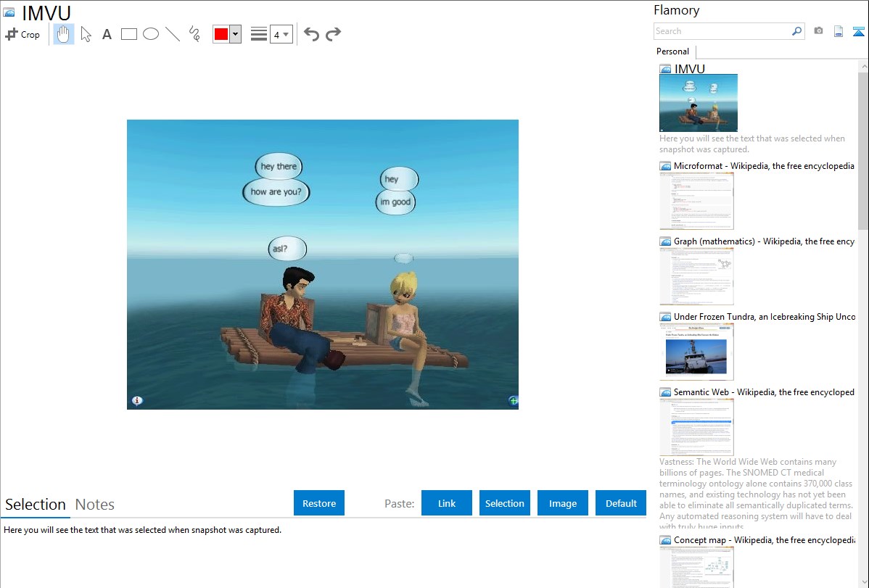This screenshot has width=869, height=588.
Task: Select the freehand scribble tool
Action: coord(194,34)
